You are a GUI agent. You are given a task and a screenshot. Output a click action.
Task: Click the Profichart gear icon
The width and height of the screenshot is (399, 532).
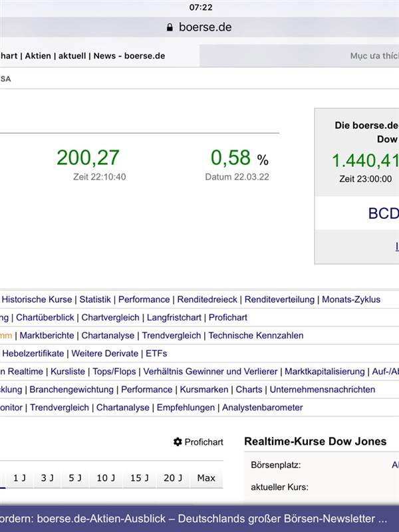tap(178, 442)
